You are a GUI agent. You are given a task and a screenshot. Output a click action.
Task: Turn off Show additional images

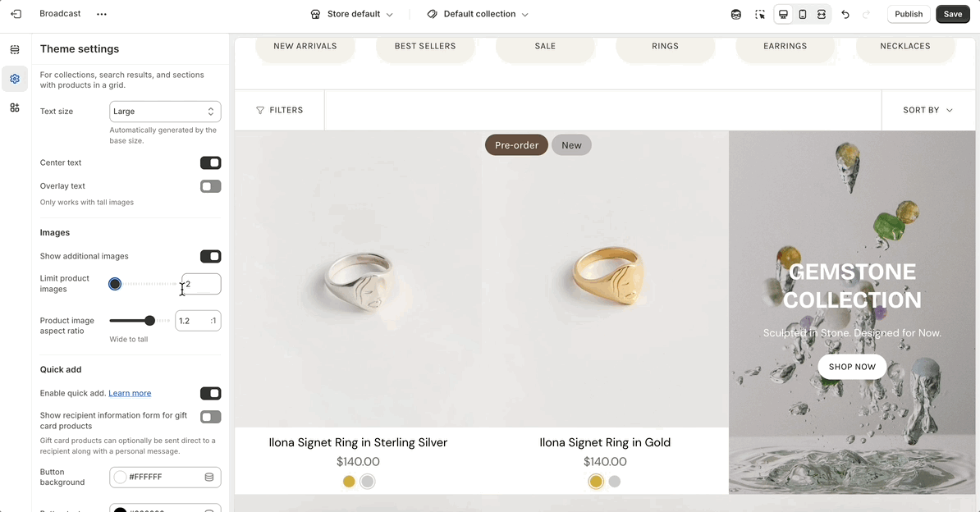click(210, 256)
